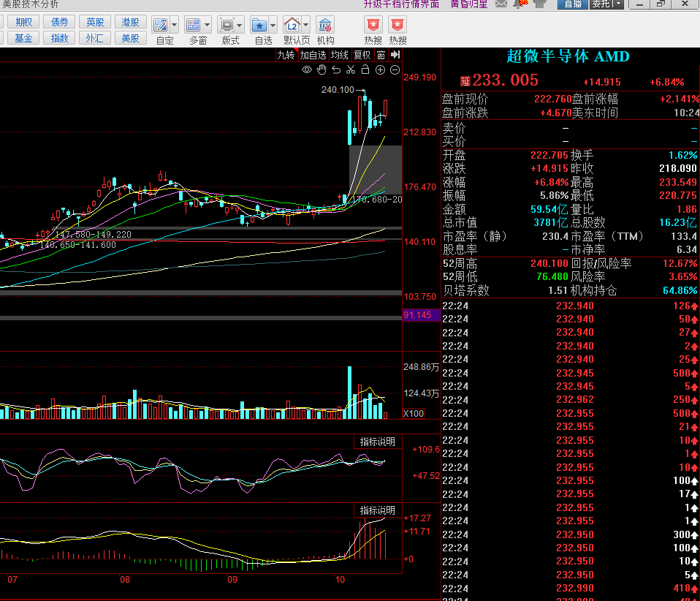Image resolution: width=700 pixels, height=601 pixels.
Task: Click the first 热搜 hot search icon
Action: coord(373,25)
